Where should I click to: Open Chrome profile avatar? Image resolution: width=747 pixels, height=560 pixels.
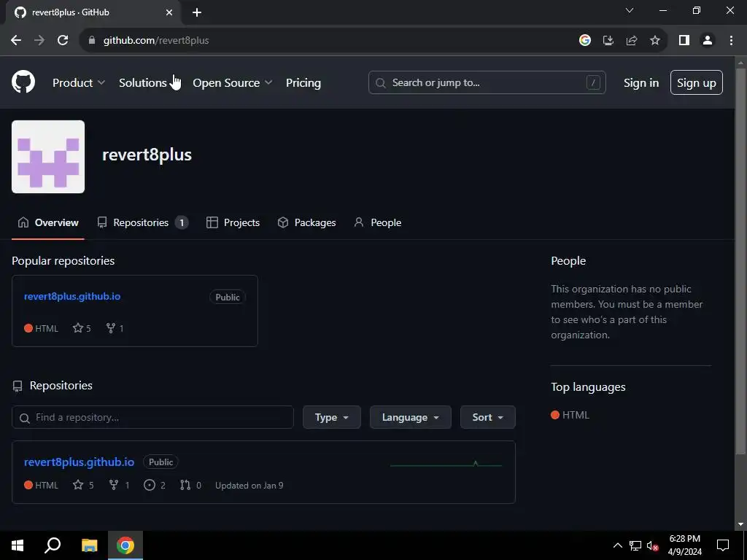pyautogui.click(x=708, y=41)
